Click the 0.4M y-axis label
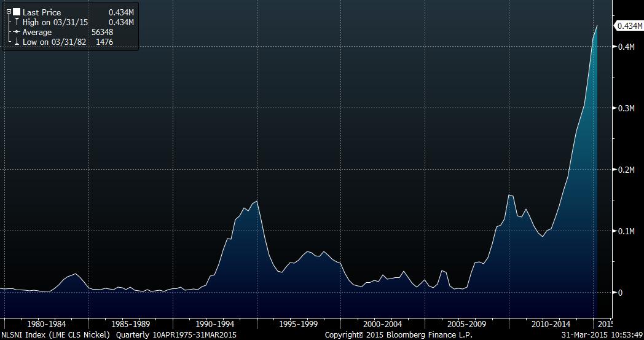644x340 pixels. [626, 47]
